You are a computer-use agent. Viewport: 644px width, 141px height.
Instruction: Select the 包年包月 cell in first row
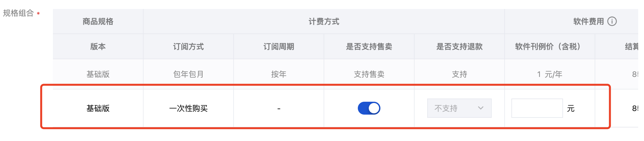tap(188, 74)
